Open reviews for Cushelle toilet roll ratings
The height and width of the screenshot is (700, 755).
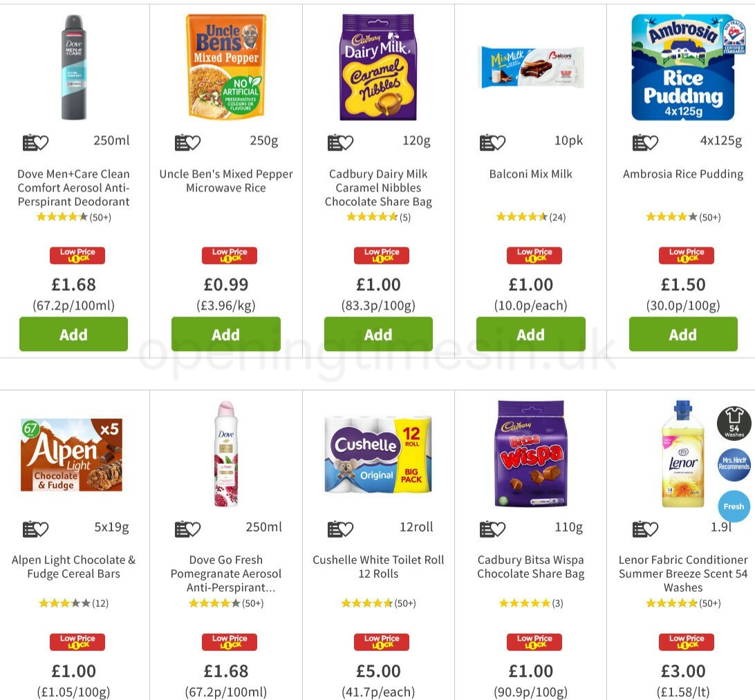[x=378, y=603]
